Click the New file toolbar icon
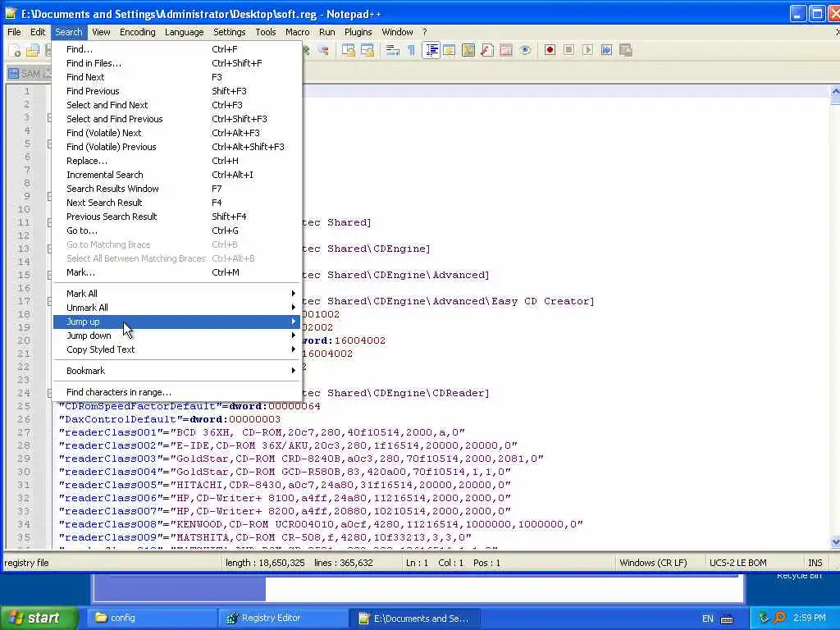Viewport: 840px width, 630px height. (x=16, y=50)
